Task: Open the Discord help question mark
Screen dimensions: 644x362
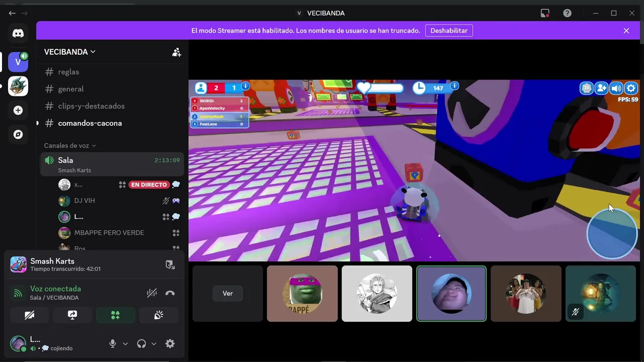Action: pyautogui.click(x=567, y=13)
